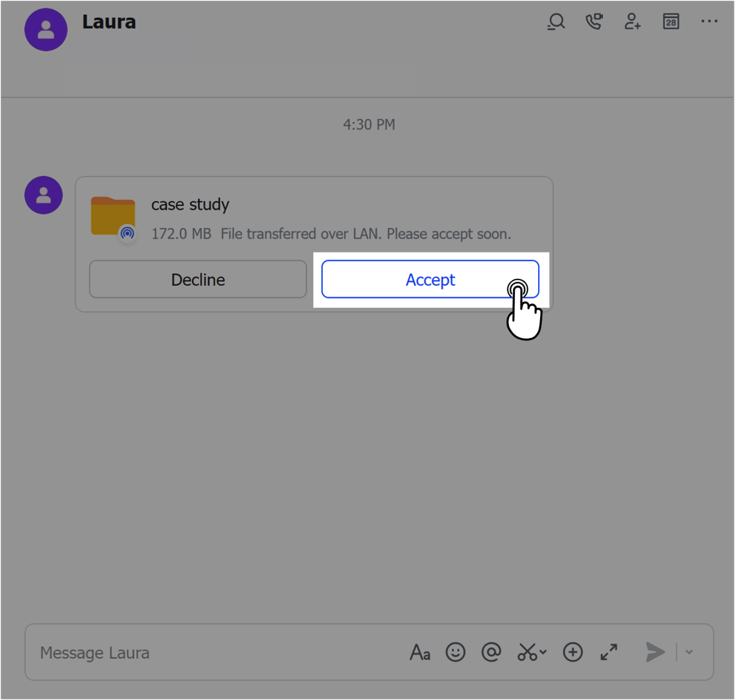
Task: Open search in the Laura chat
Action: 556,22
